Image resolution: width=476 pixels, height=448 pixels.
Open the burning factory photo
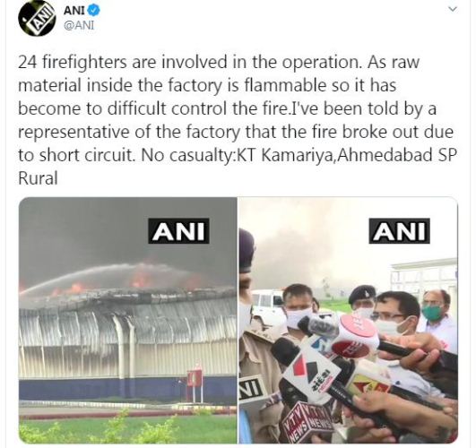128,320
